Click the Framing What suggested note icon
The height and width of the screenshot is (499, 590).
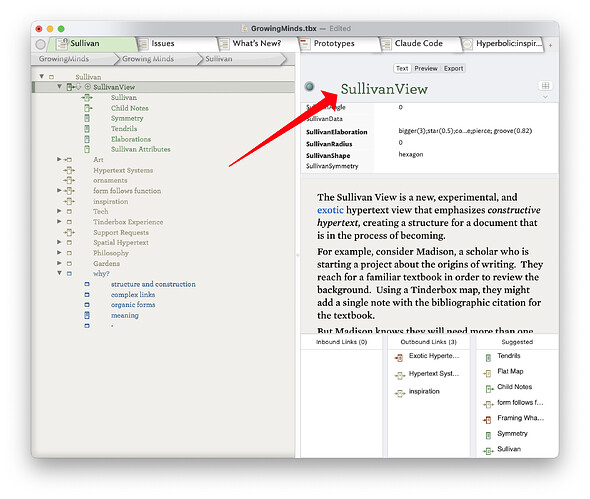488,419
